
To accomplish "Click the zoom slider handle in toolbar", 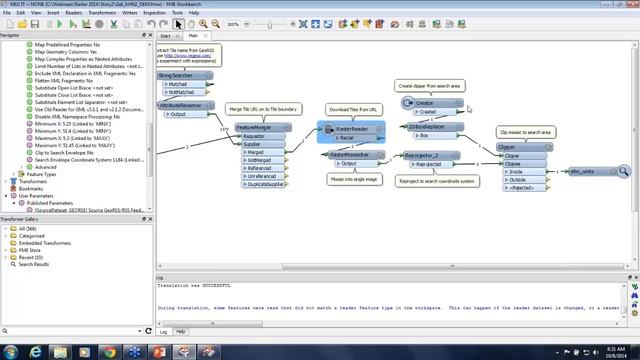I will [x=269, y=24].
